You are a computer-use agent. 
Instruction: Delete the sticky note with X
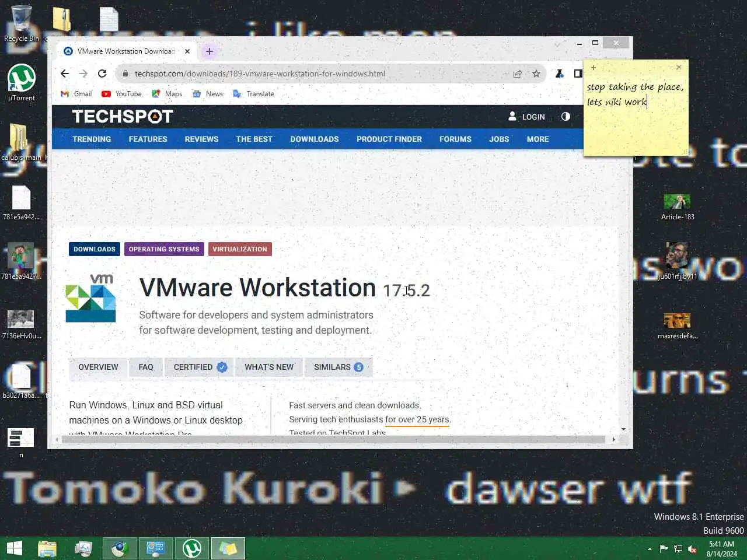[x=679, y=68]
